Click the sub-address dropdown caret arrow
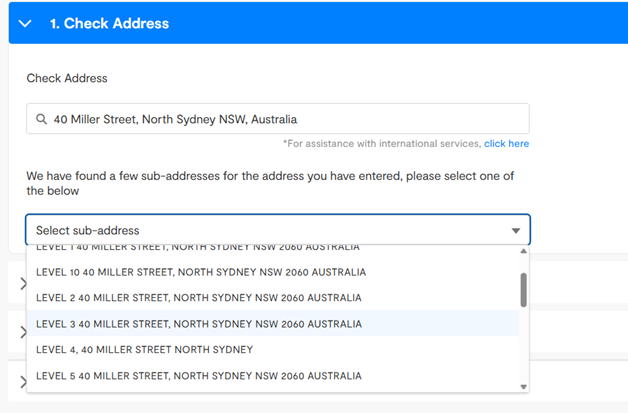Image resolution: width=628 pixels, height=413 pixels. coord(516,231)
